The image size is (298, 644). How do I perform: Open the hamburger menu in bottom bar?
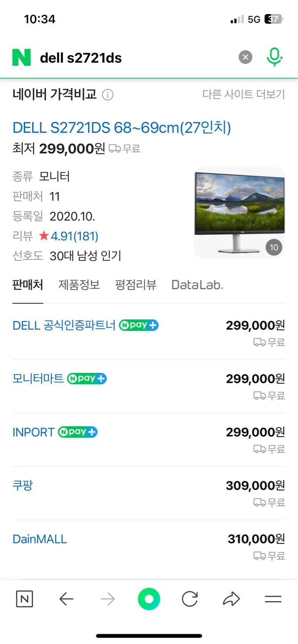pos(273,599)
